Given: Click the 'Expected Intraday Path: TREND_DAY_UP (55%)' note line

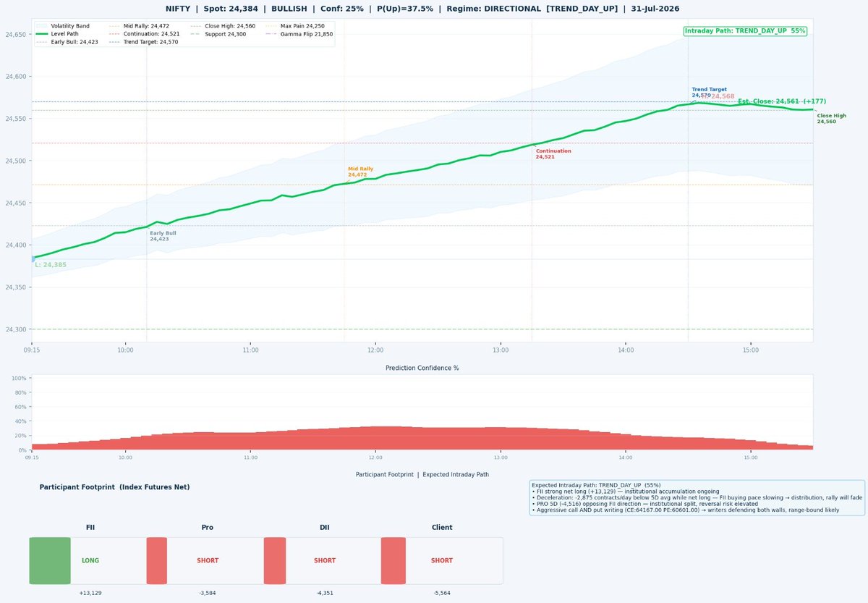Looking at the screenshot, I should point(596,485).
